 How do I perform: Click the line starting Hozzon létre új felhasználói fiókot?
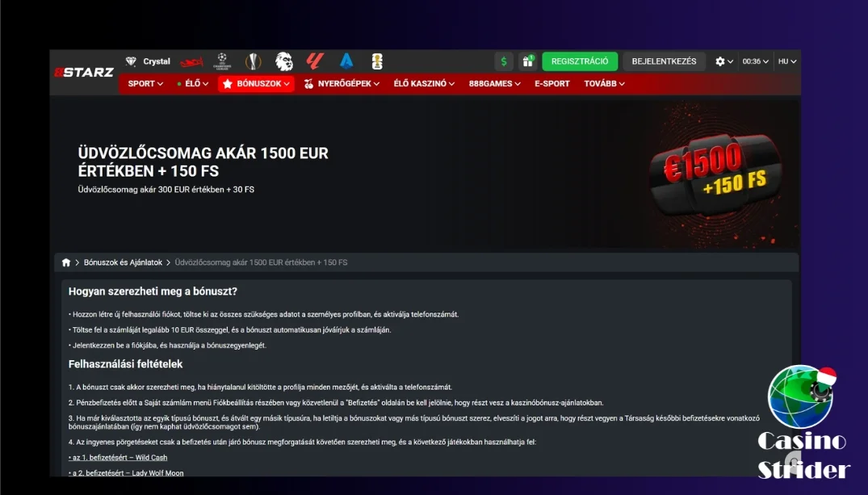[x=263, y=314]
